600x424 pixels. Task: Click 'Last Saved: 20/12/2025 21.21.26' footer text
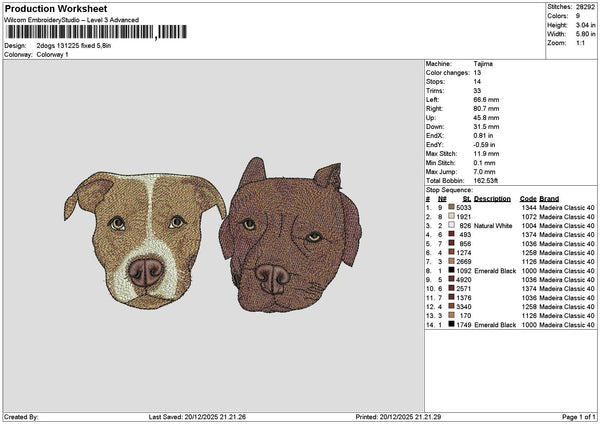(x=197, y=417)
